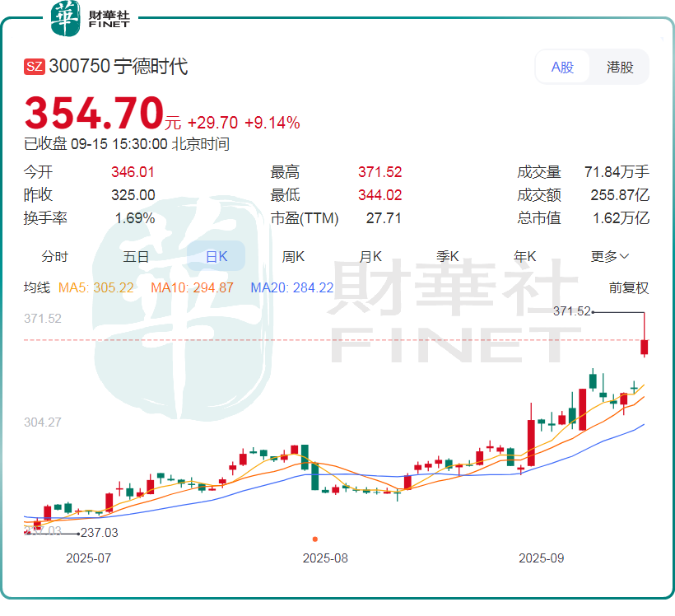Click the 2025-09 date axis label
Viewport: 675px width, 616px height.
(541, 558)
